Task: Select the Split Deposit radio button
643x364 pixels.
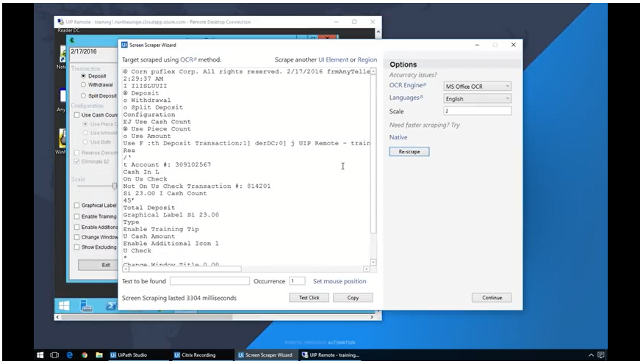Action: click(x=84, y=96)
